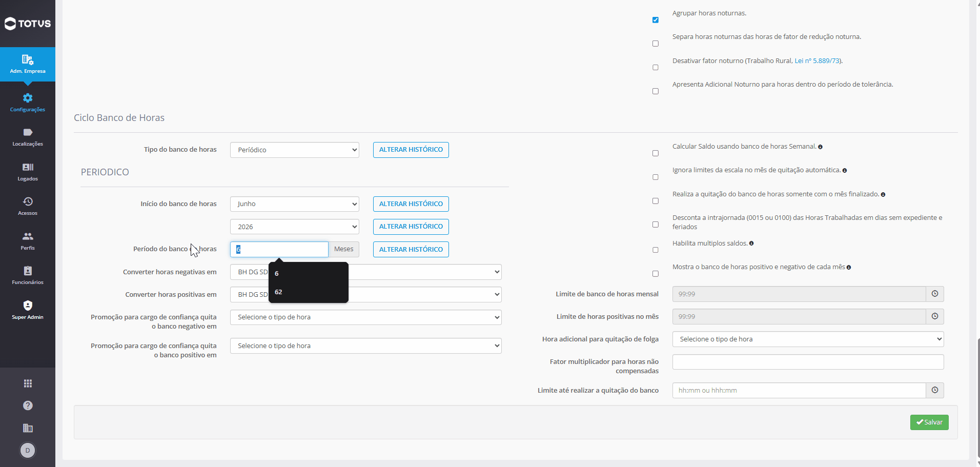Check Apresenta Adicional Noturno para horas
The height and width of the screenshot is (467, 980).
656,91
